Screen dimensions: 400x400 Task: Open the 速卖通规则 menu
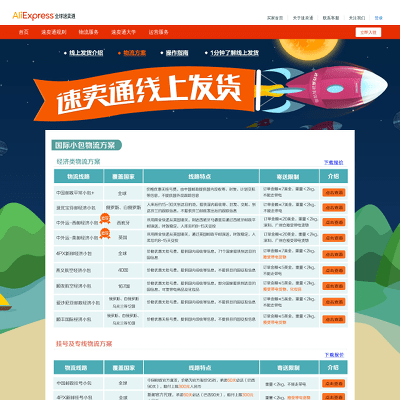pos(54,32)
